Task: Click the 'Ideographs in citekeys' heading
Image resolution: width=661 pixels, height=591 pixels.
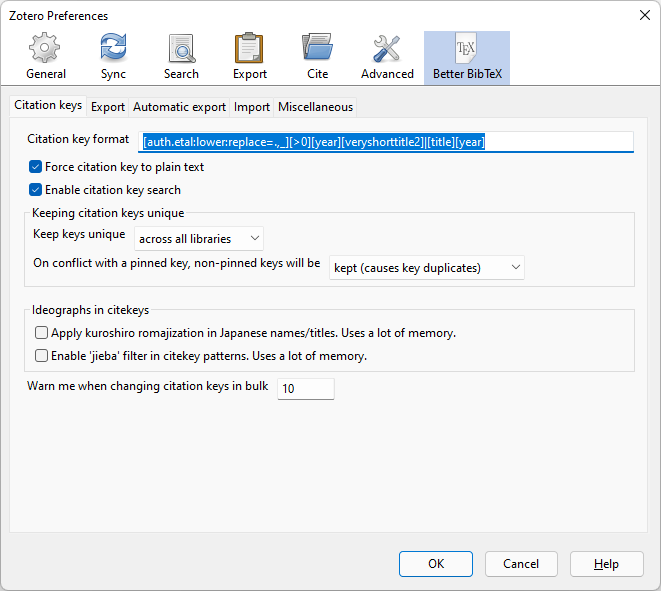Action: coord(90,310)
